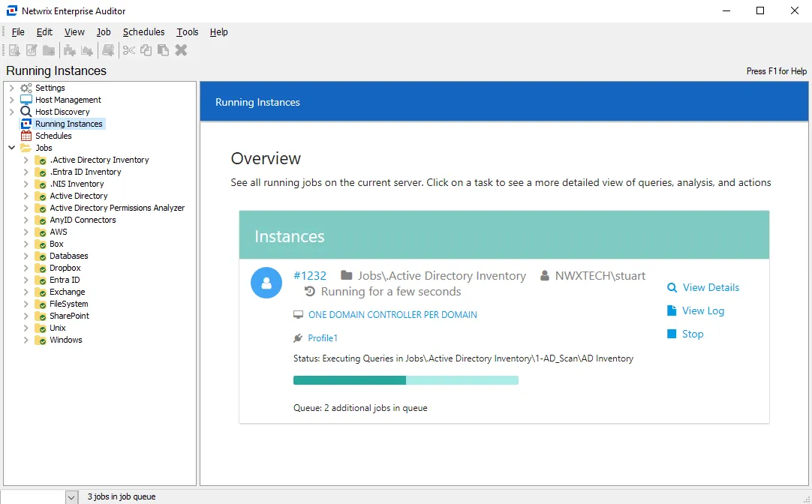812x504 pixels.
Task: Click the image-with-puzzle toolbar icon
Action: click(87, 50)
